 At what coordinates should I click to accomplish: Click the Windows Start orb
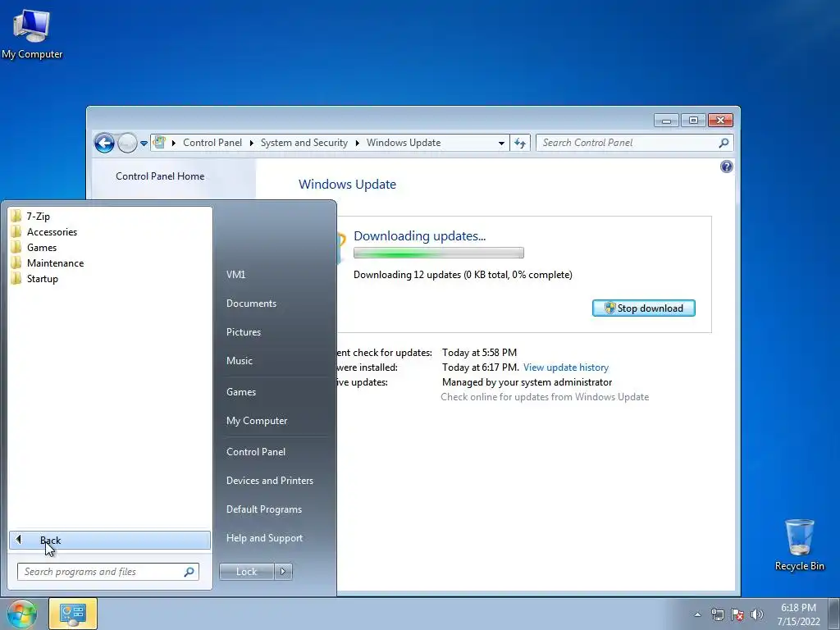tap(21, 614)
